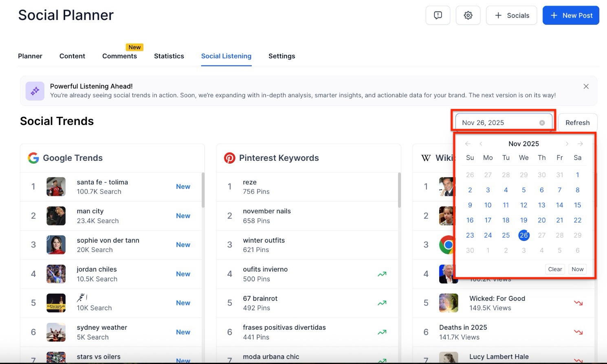Open settings gear icon in header
Screen dimensions: 607x364
(x=468, y=15)
